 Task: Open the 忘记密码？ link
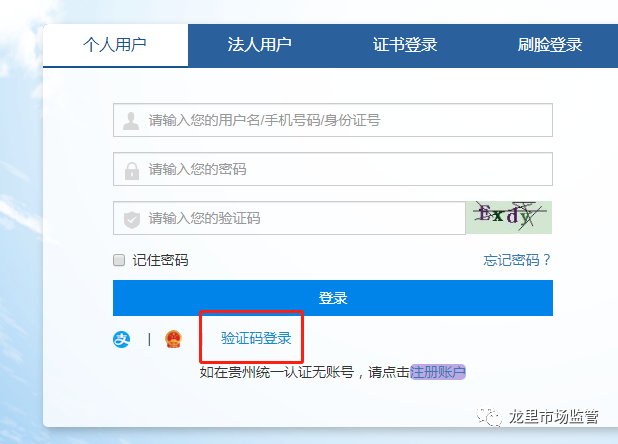coord(517,260)
